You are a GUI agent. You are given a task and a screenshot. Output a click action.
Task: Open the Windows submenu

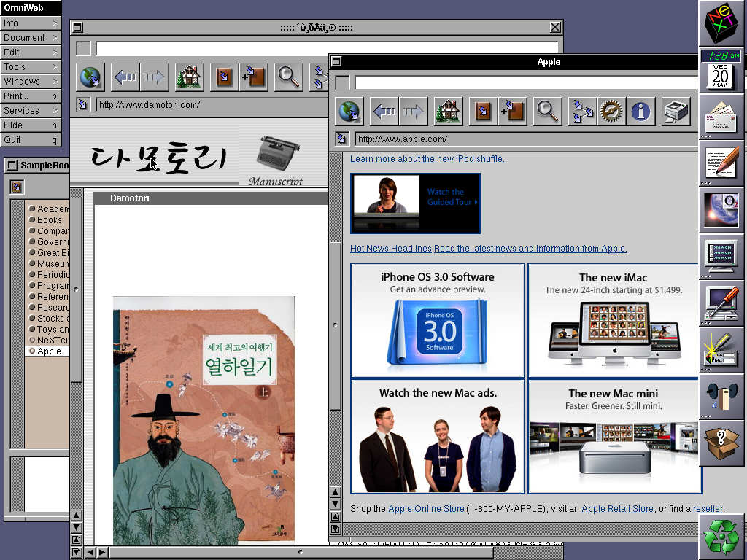[31, 82]
